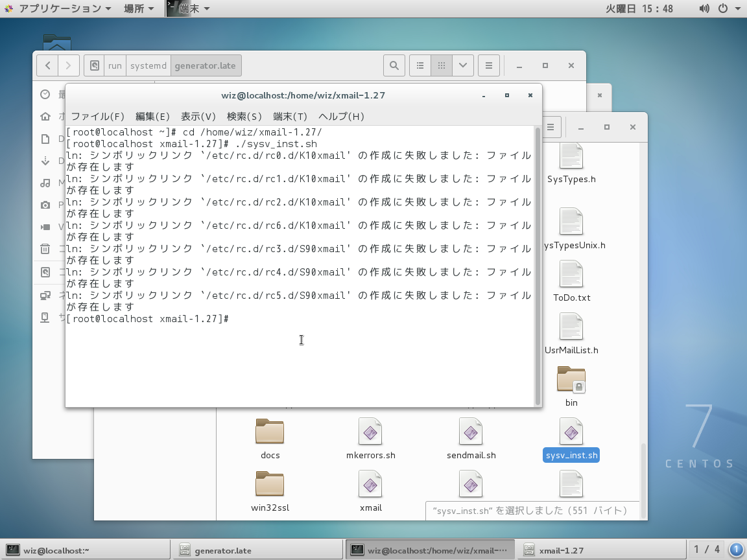Image resolution: width=747 pixels, height=560 pixels.
Task: Open hamburger menu in xmail-1.27 window
Action: pos(551,127)
